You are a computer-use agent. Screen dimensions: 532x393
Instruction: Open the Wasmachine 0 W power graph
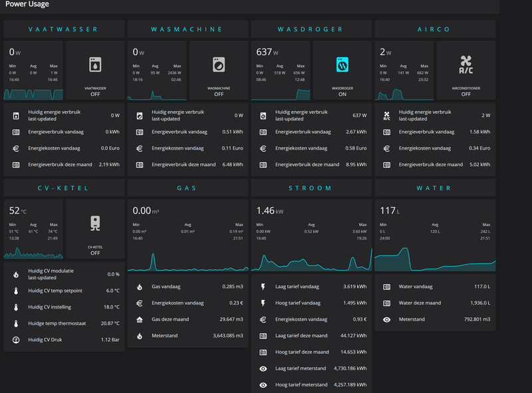pos(157,70)
